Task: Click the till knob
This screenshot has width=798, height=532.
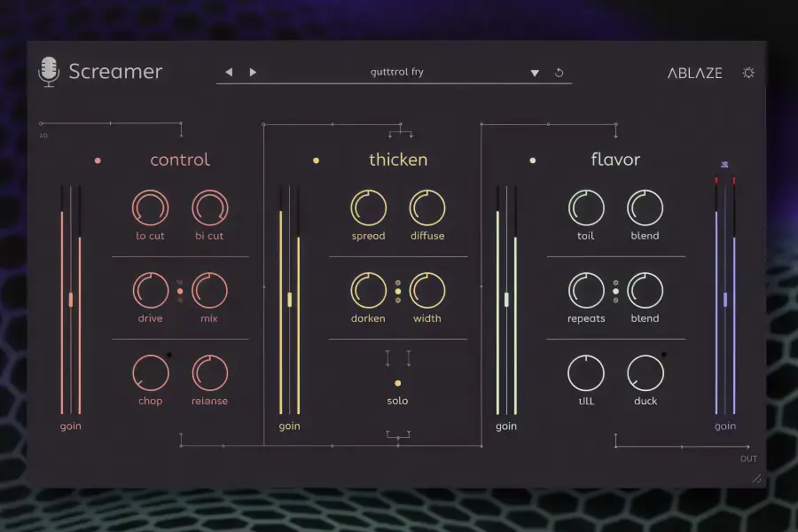Action: point(586,372)
